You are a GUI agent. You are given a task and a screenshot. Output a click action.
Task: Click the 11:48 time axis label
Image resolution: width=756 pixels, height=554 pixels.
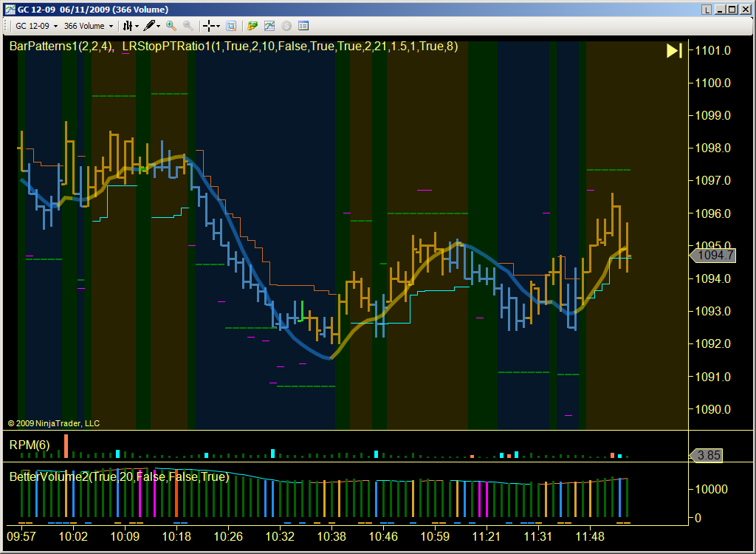590,536
